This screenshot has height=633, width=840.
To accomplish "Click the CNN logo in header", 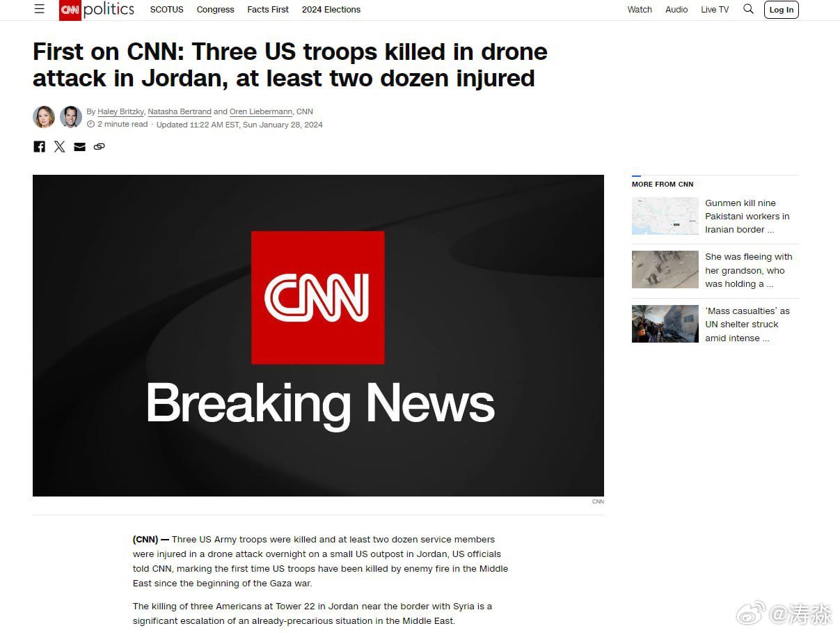I will pos(70,10).
